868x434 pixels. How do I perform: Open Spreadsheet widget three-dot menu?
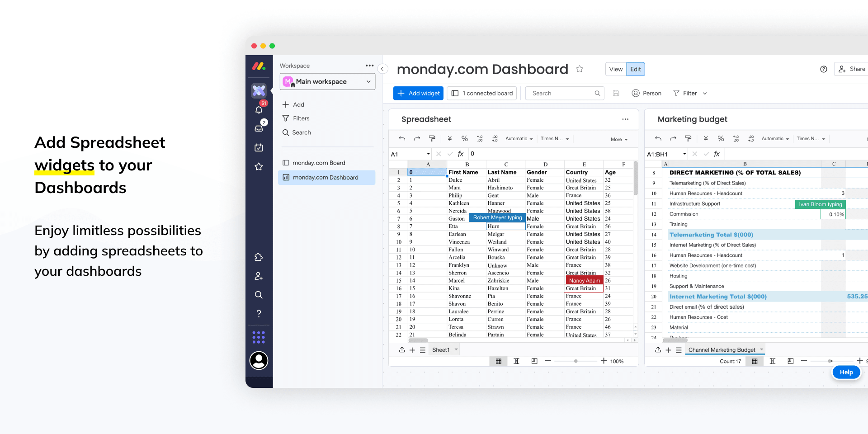625,119
